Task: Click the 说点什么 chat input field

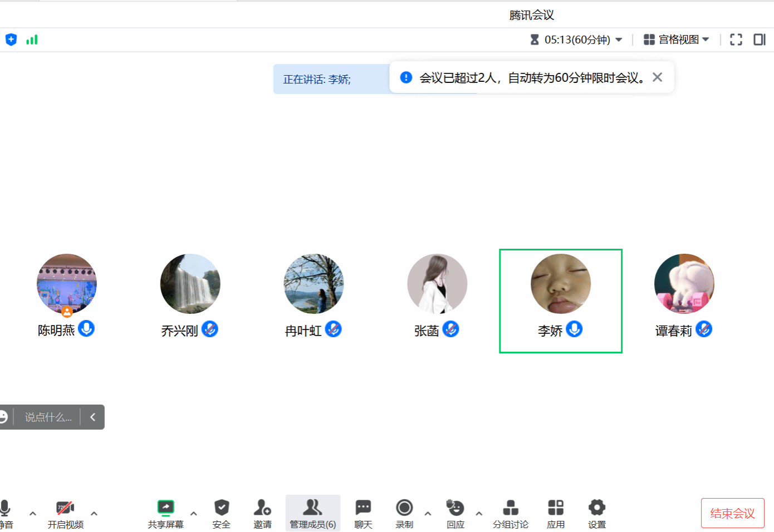Action: click(x=48, y=417)
